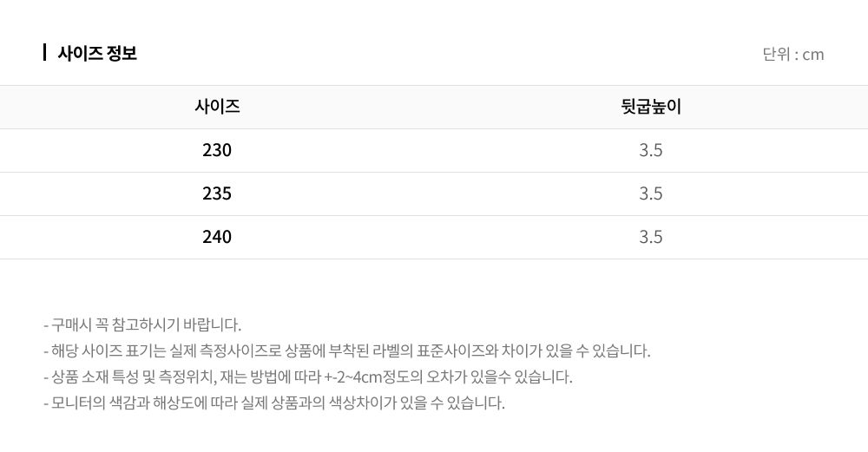This screenshot has width=868, height=452.
Task: Click the word 사이즈 in the heading
Action: click(80, 53)
